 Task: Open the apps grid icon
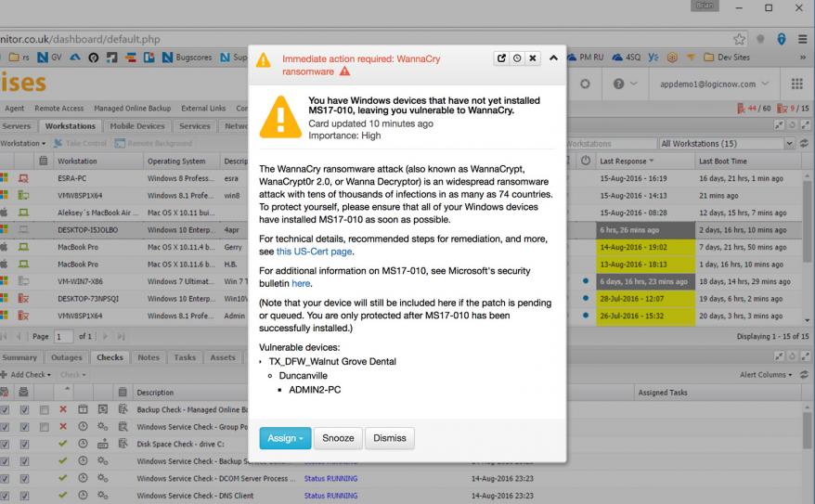point(796,84)
